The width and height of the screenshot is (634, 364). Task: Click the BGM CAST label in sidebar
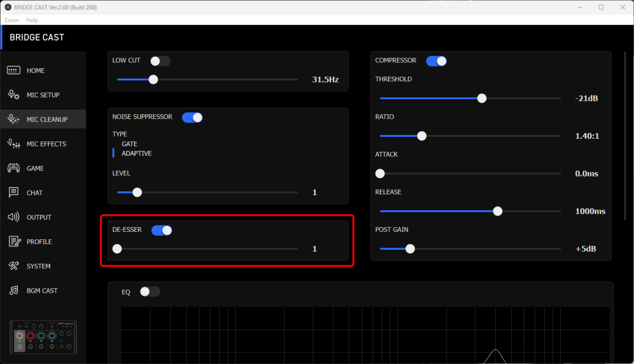[42, 291]
